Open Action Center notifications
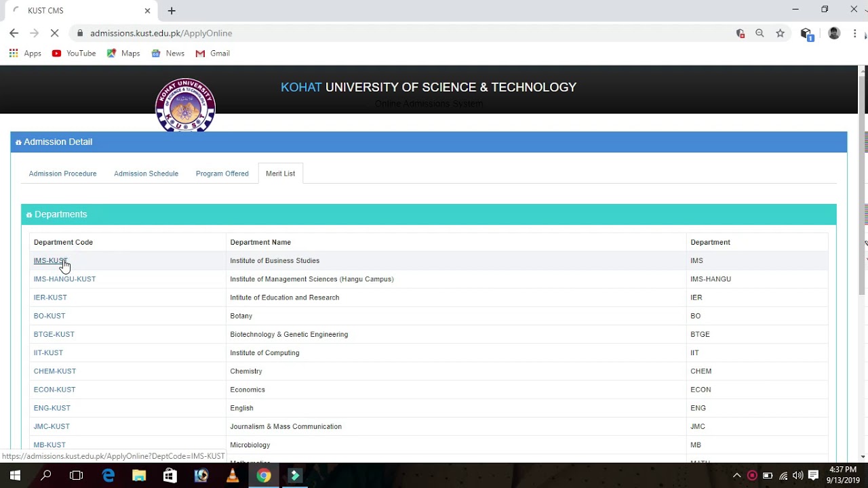 coord(814,476)
